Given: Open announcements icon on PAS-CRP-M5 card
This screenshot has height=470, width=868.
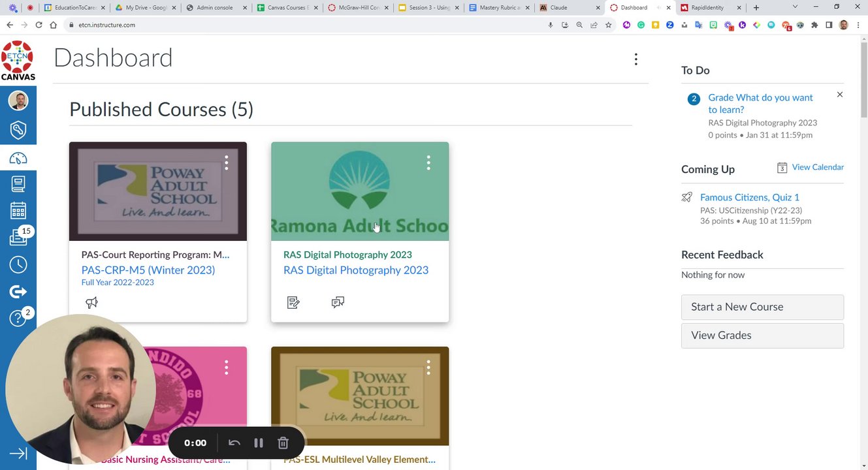Looking at the screenshot, I should pyautogui.click(x=91, y=302).
